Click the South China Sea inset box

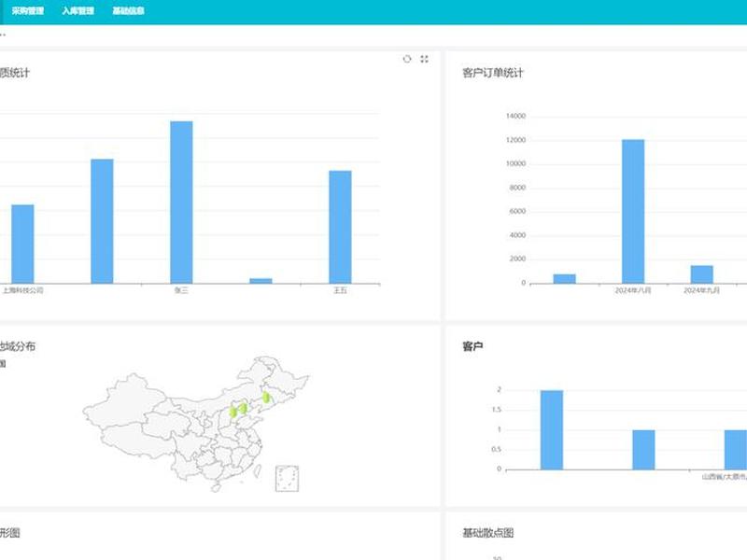[287, 479]
